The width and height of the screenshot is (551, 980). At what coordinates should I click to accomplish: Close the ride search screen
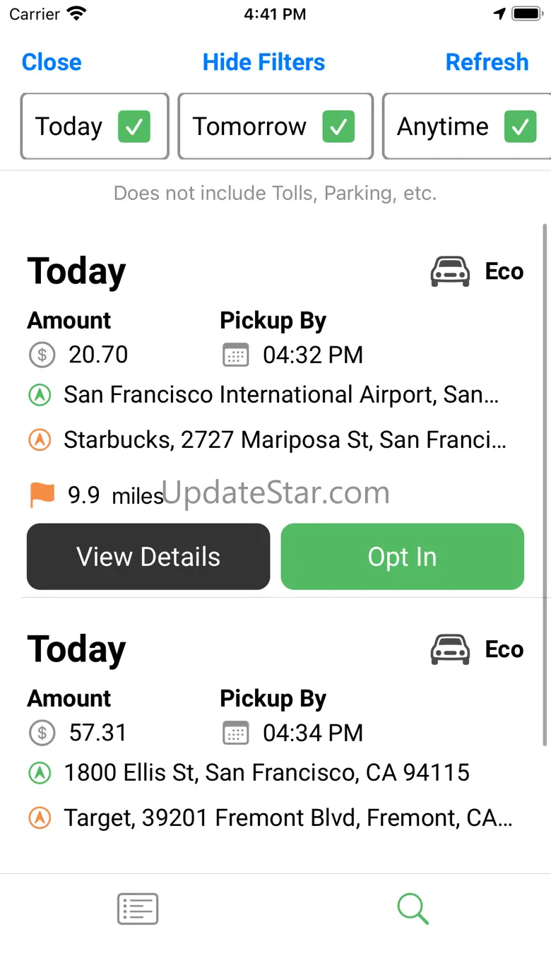[x=52, y=62]
